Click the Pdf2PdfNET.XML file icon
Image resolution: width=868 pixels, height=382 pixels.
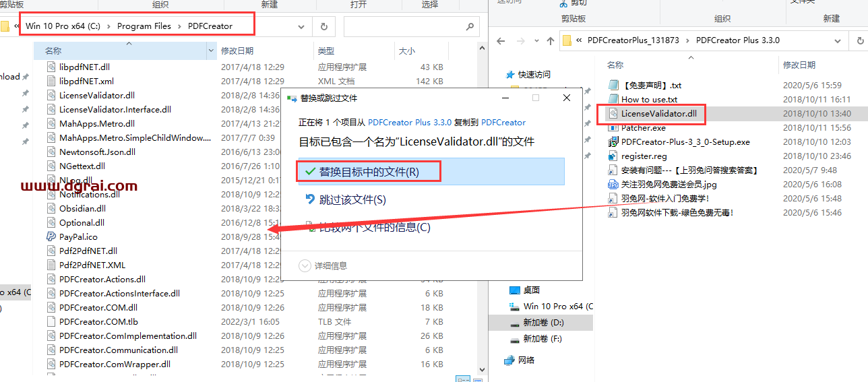[x=51, y=265]
